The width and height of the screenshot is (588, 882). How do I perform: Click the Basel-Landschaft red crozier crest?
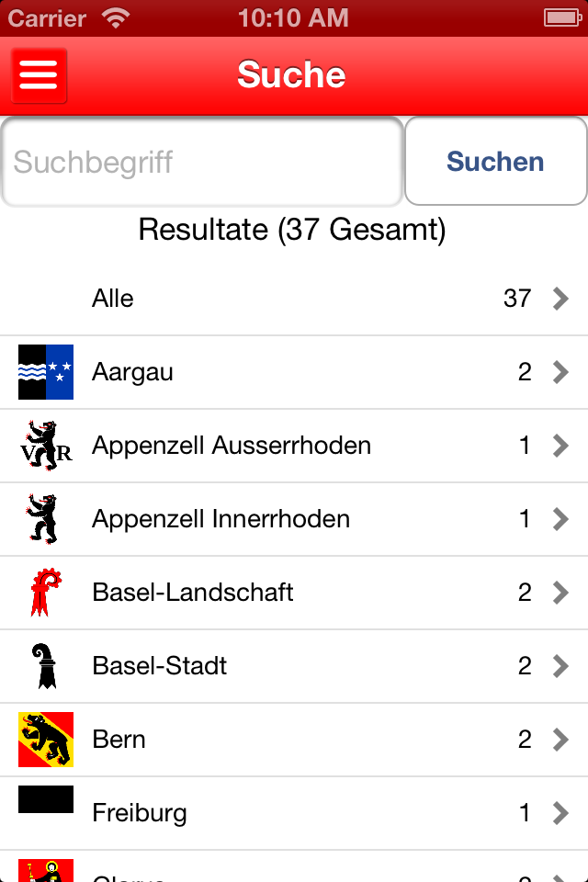click(45, 592)
